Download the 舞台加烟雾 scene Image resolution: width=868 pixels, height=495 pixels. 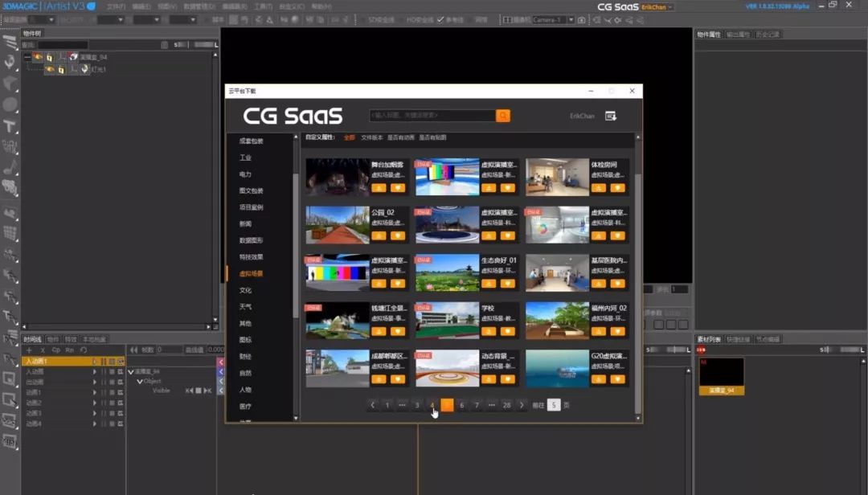coord(379,188)
